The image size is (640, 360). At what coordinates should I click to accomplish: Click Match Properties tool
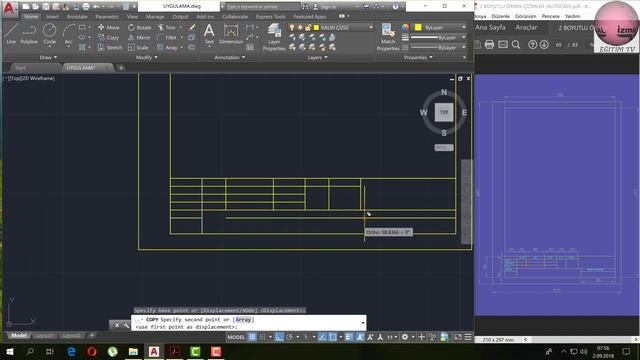(x=388, y=37)
